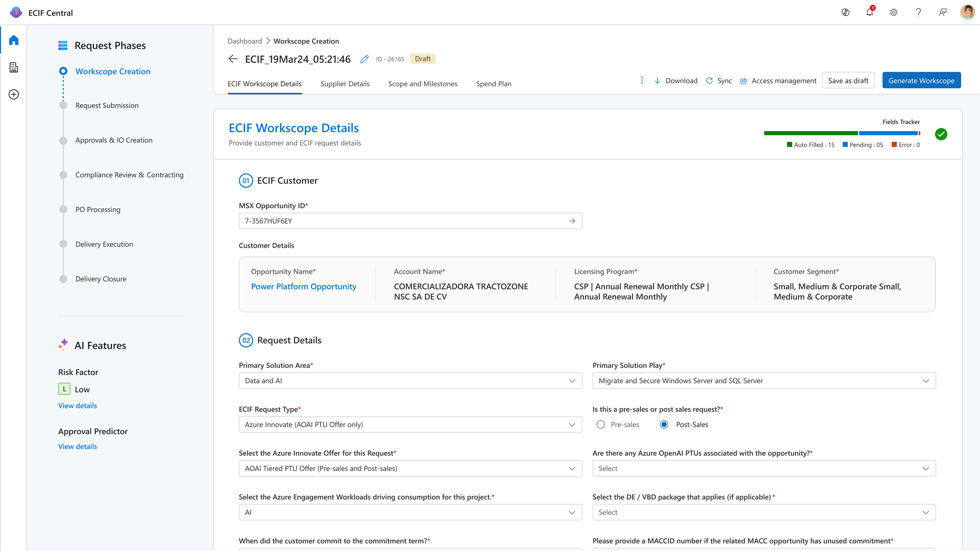Viewport: 980px width, 551px height.
Task: Click the building icon in left sidebar
Action: (x=14, y=67)
